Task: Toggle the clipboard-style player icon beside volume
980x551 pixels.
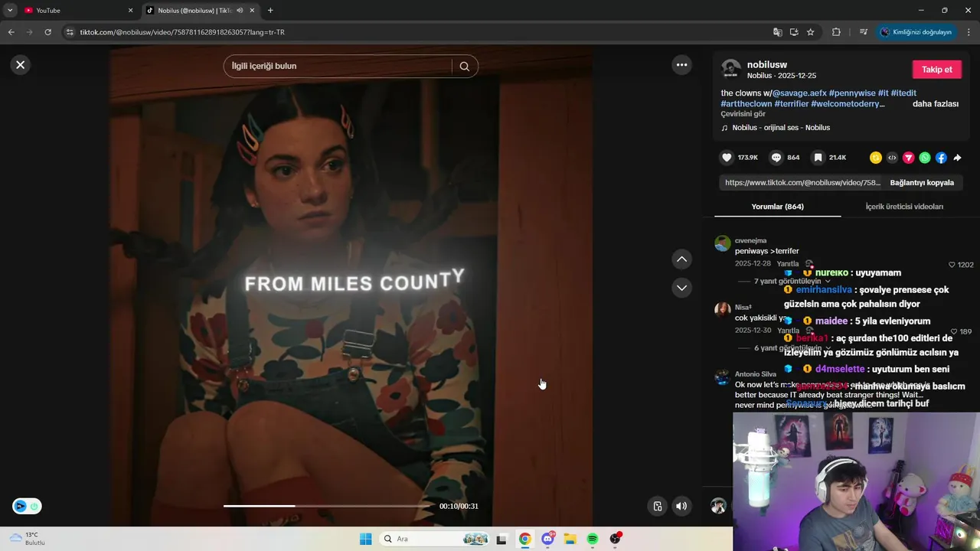Action: (657, 506)
